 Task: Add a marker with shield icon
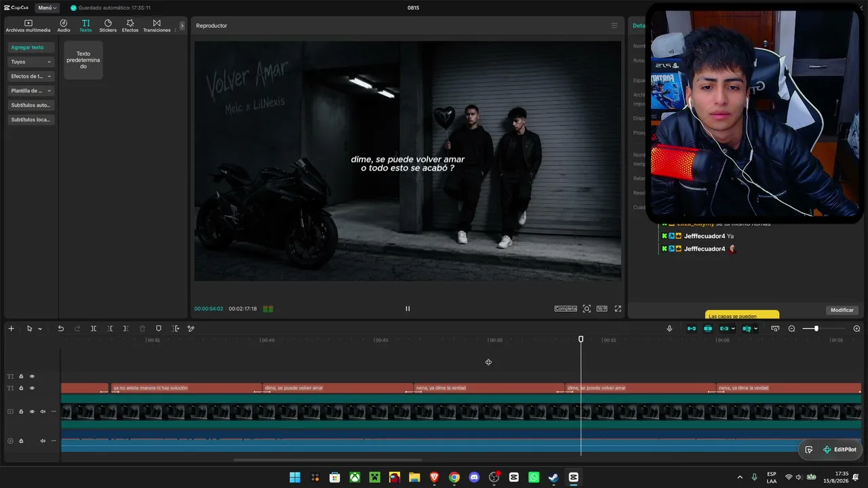click(159, 329)
